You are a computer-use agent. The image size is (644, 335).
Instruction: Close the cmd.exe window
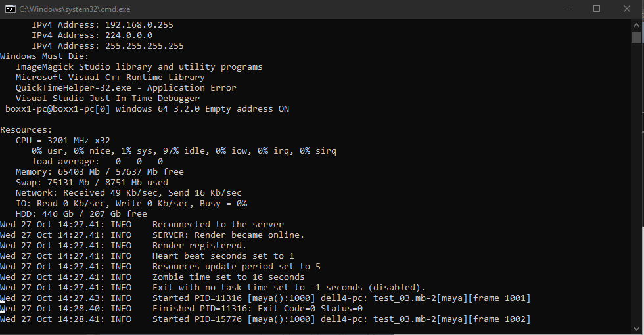[627, 9]
